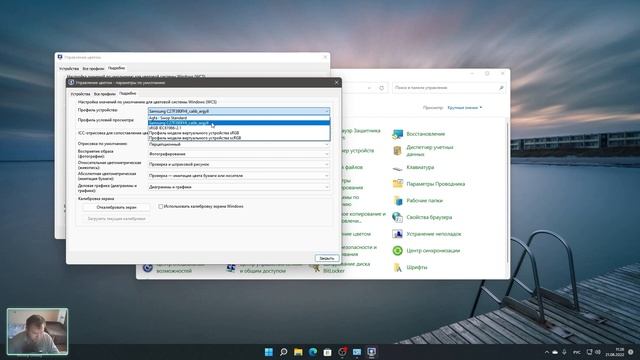Switch to the Устройства tab in front dialog
This screenshot has width=640, height=360.
pyautogui.click(x=80, y=94)
